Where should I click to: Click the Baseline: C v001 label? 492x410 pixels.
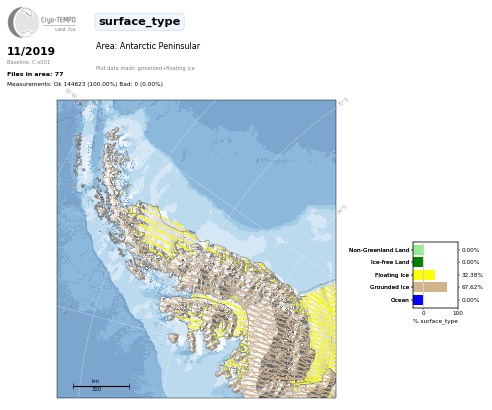28,62
